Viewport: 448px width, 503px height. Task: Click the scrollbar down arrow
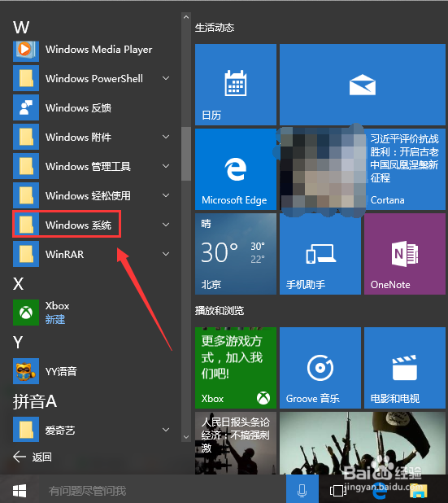point(186,436)
